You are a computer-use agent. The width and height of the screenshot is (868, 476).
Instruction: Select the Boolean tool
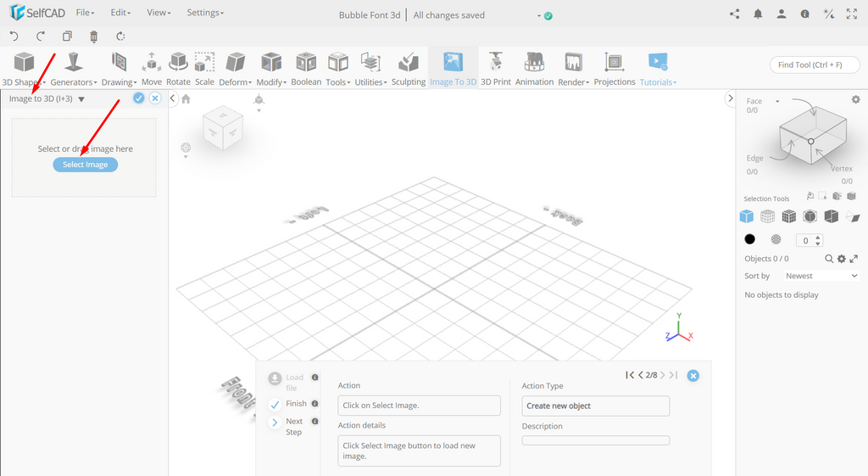click(x=305, y=69)
